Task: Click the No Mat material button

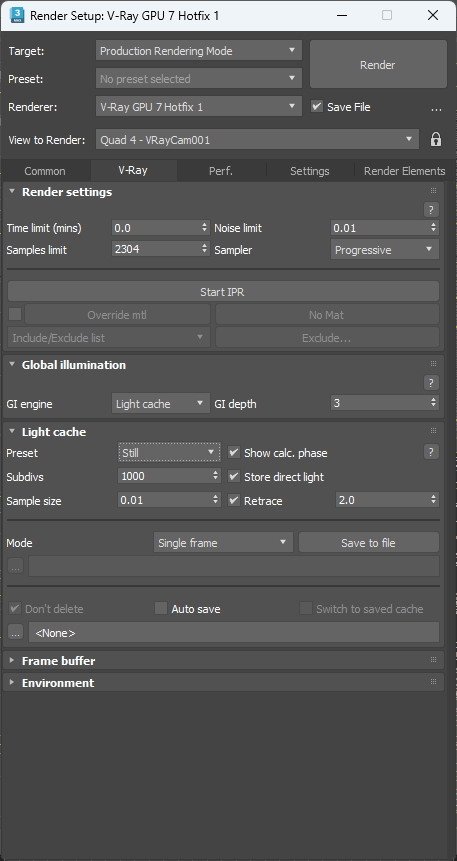Action: point(327,315)
